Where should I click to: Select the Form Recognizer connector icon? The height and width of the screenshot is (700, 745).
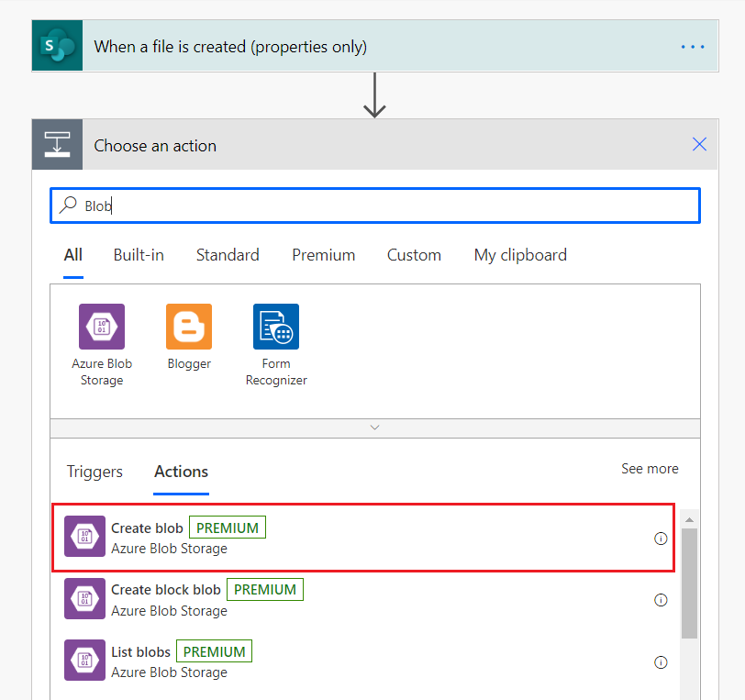[x=276, y=327]
